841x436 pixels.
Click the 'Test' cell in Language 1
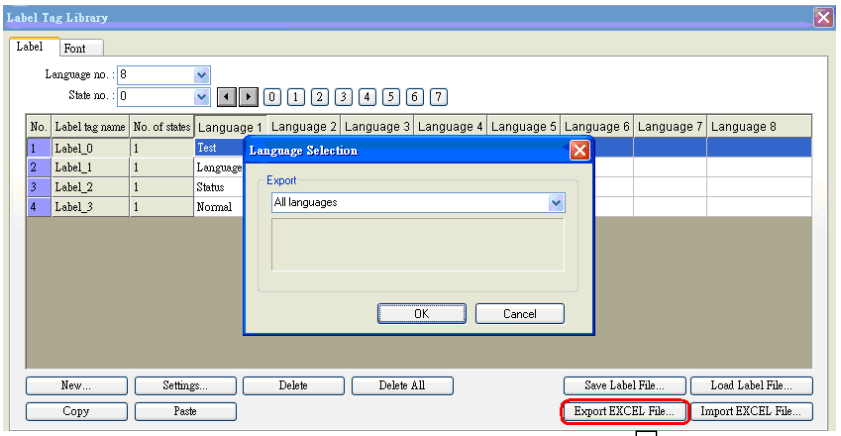pos(219,147)
